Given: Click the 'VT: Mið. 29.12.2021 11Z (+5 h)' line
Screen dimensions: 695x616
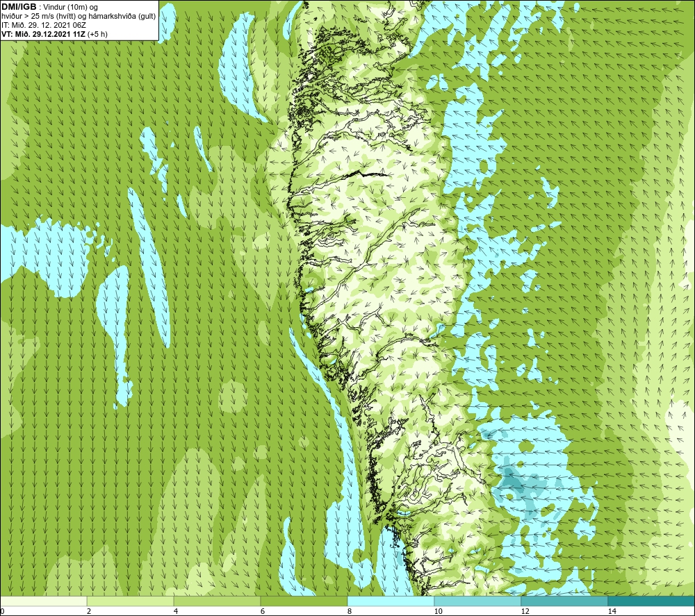Looking at the screenshot, I should coord(54,34).
